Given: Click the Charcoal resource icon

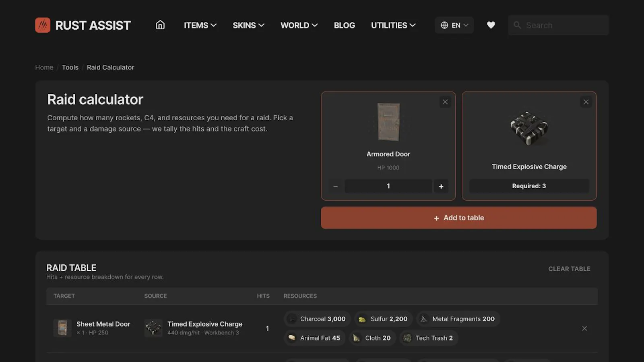Looking at the screenshot, I should coord(292,319).
